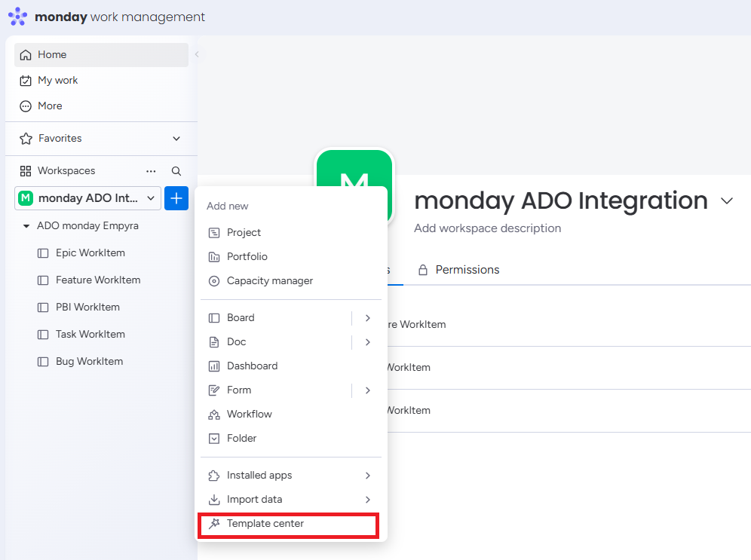Switch to the Permissions tab
Screen dimensions: 751x560
coord(459,270)
